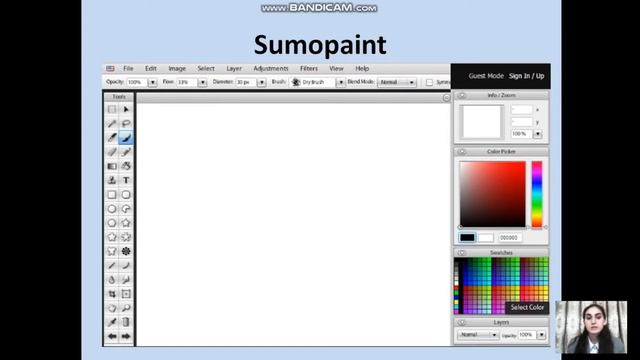The height and width of the screenshot is (360, 640).
Task: Select the Pie shape tool
Action: (x=126, y=209)
